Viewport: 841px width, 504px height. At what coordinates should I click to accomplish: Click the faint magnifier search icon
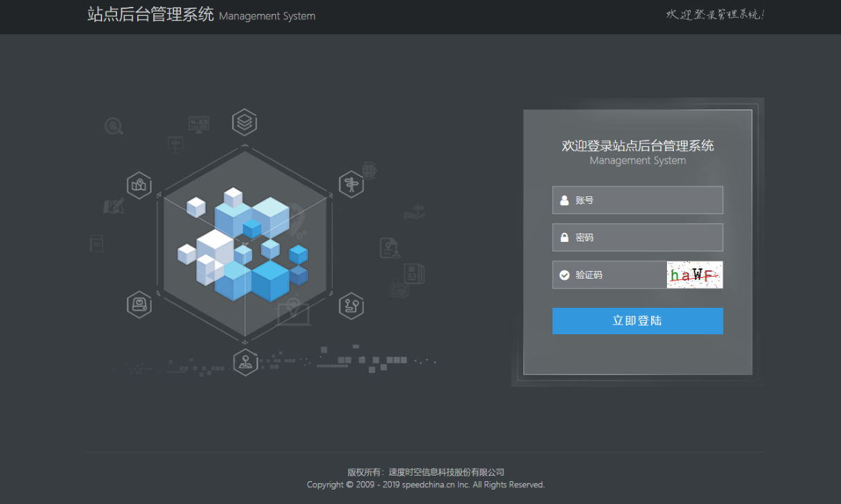click(x=113, y=126)
